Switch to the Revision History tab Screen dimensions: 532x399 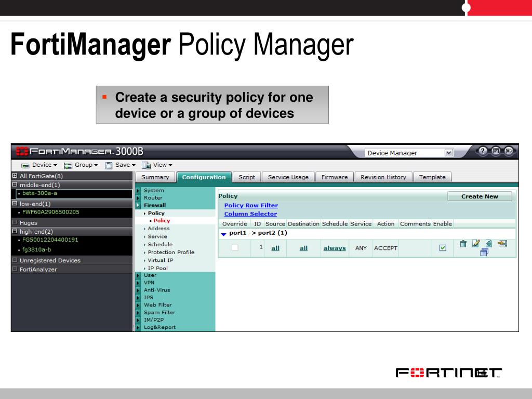[383, 177]
